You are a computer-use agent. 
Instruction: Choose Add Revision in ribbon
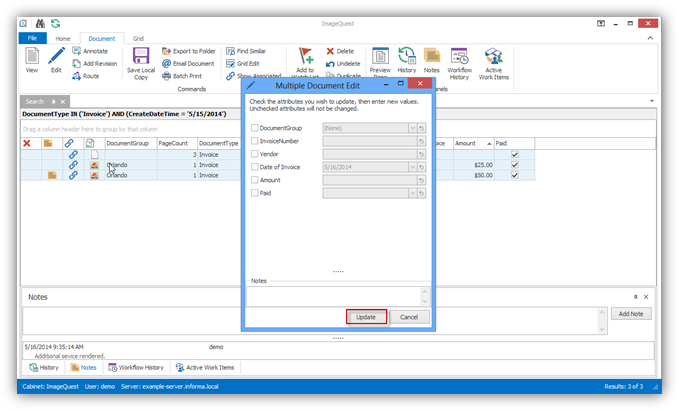coord(94,64)
